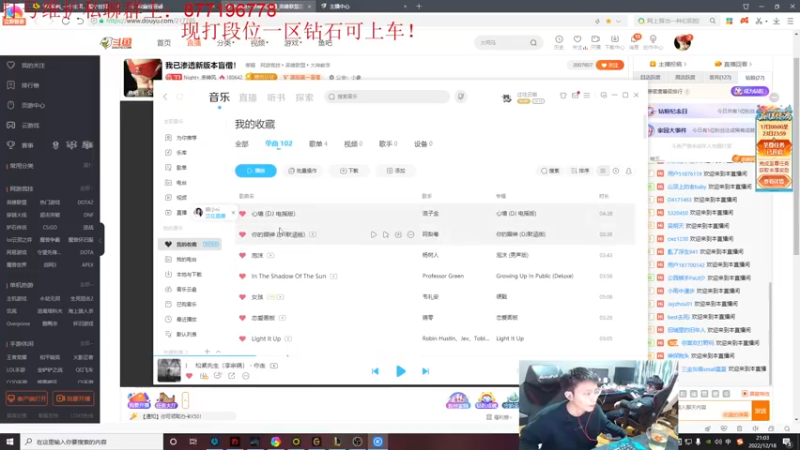Open the now-playing album cover thumbnail
This screenshot has width=800, height=450.
point(169,370)
